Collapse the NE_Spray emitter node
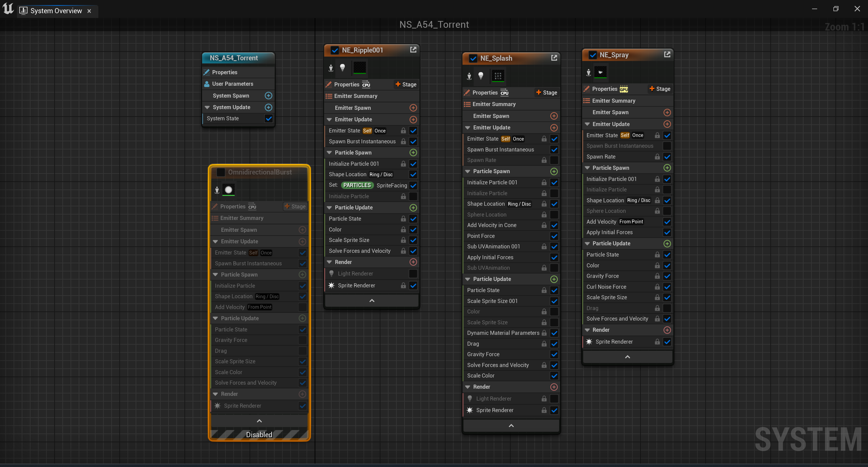Image resolution: width=868 pixels, height=467 pixels. (x=627, y=357)
